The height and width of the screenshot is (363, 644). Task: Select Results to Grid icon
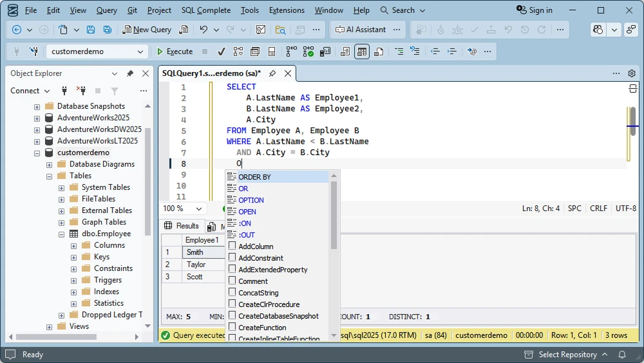(x=362, y=51)
